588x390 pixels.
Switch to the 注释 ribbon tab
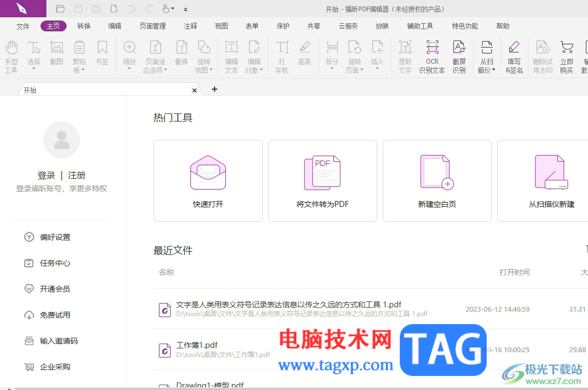(190, 26)
